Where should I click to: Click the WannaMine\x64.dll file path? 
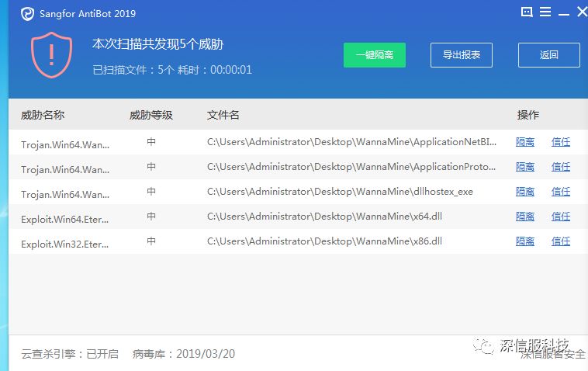pos(324,216)
